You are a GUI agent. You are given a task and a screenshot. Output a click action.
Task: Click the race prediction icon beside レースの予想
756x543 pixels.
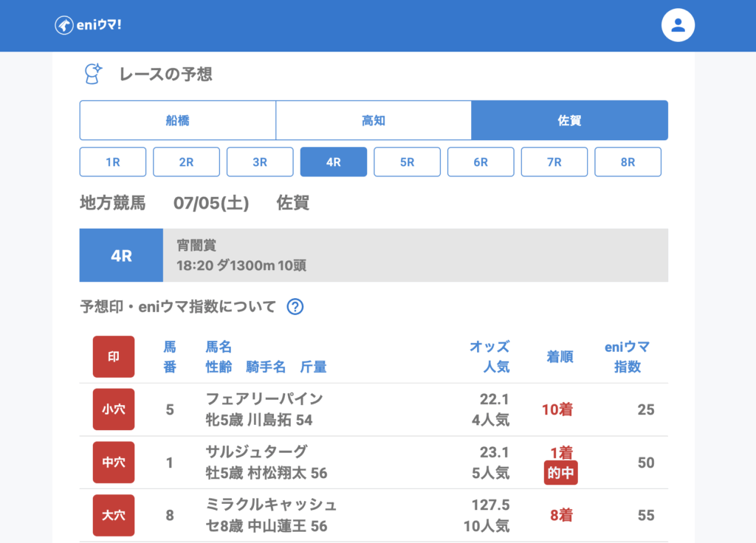[92, 74]
